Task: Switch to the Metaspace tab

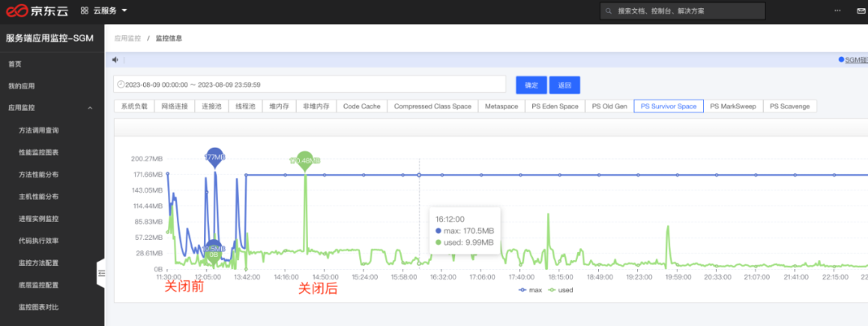Action: 501,106
